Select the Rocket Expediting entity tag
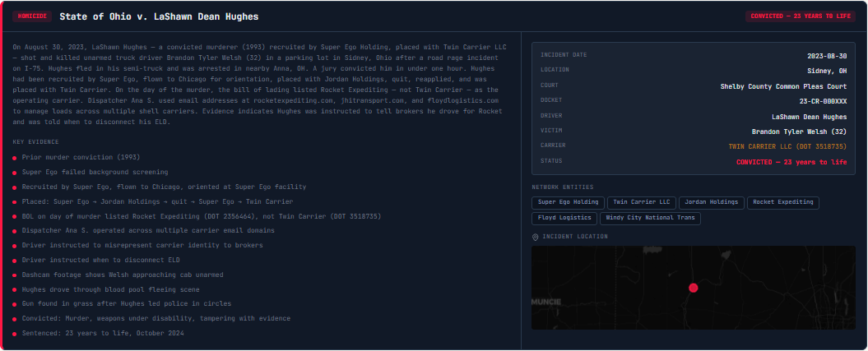Image resolution: width=868 pixels, height=351 pixels. [x=782, y=202]
